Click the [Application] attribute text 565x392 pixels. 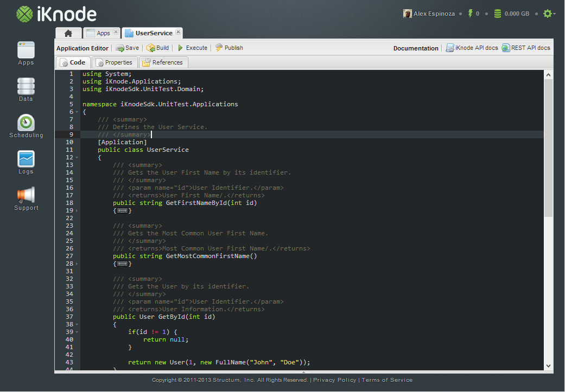122,142
